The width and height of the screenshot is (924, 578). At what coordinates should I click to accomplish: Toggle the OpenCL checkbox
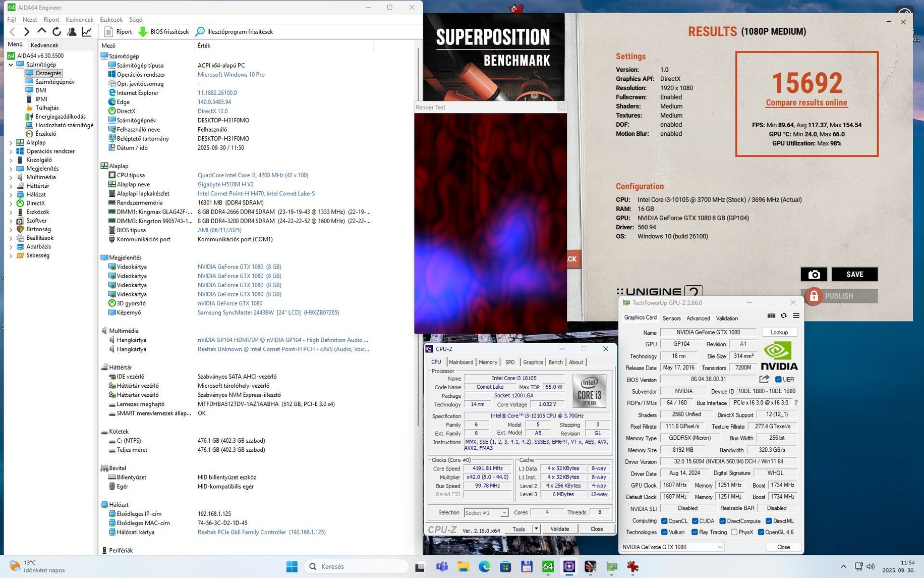pos(664,521)
